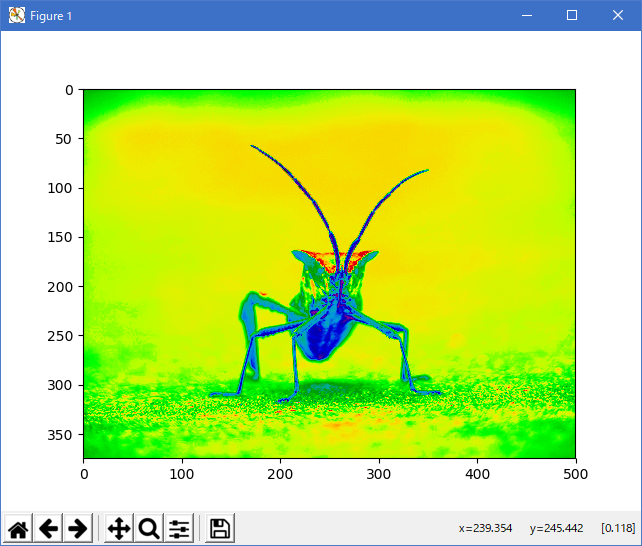Reset the view with the Home icon

click(18, 528)
